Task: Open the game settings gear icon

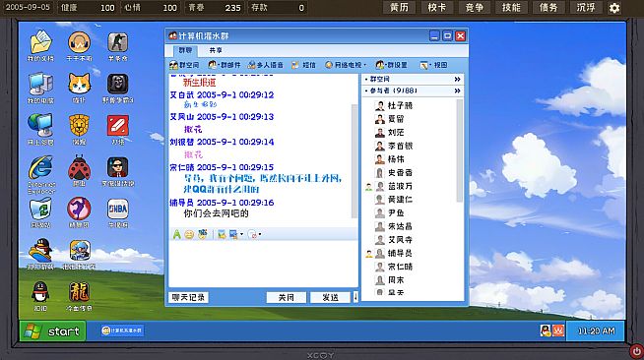Action: click(x=614, y=8)
